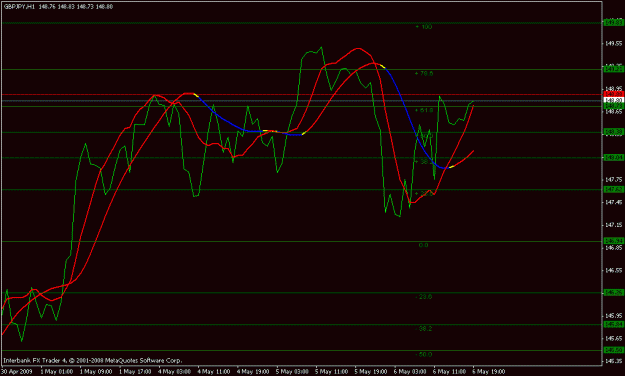Click the 1 May 17:00 time label
Screen dimensions: 625x376
[x=135, y=372]
